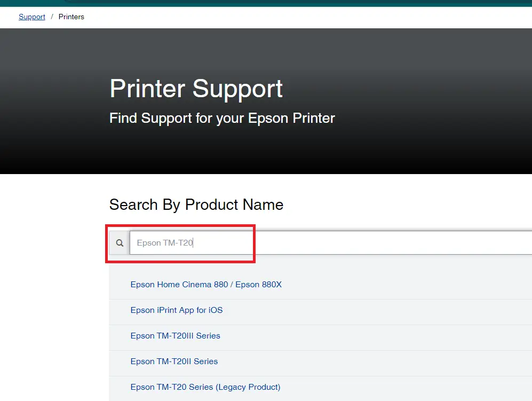Click Find Support for your Epson Printer

[x=222, y=118]
